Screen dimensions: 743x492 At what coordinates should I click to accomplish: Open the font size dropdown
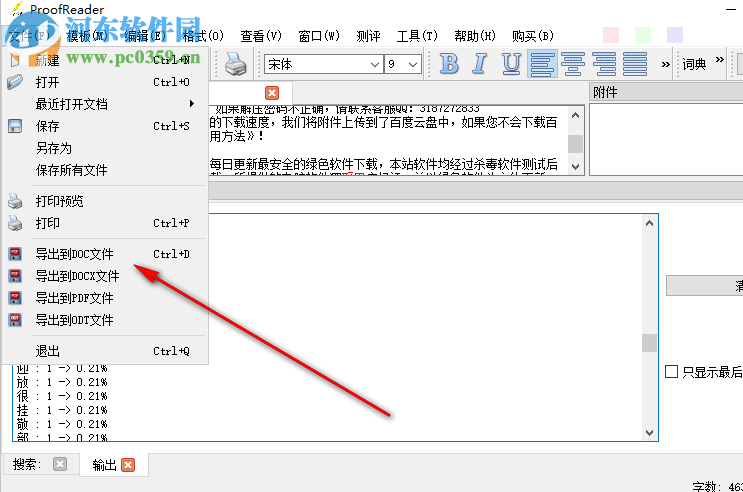point(413,64)
